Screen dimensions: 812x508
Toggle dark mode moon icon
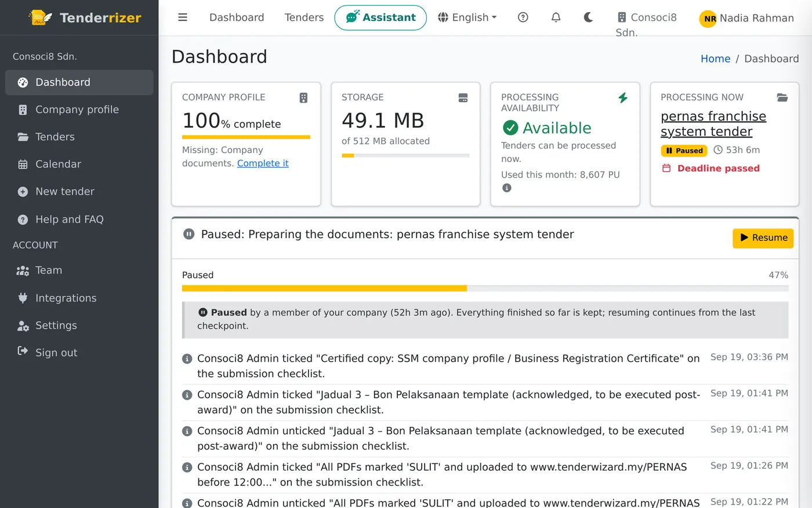[x=588, y=17]
